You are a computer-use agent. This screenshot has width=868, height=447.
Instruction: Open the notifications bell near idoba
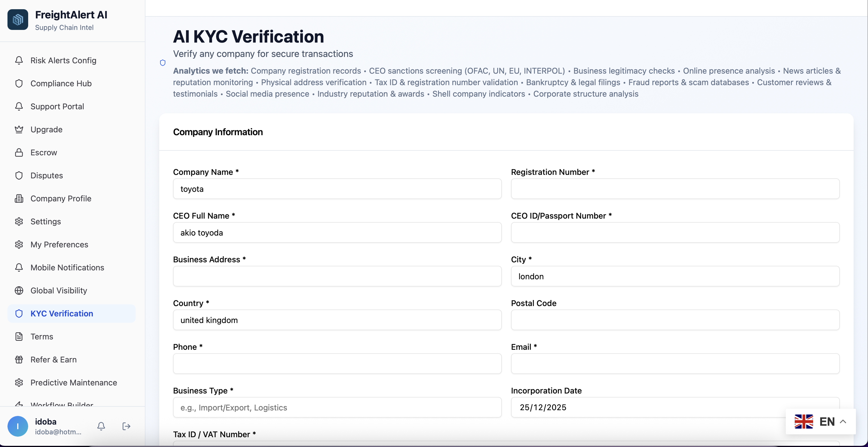tap(101, 426)
